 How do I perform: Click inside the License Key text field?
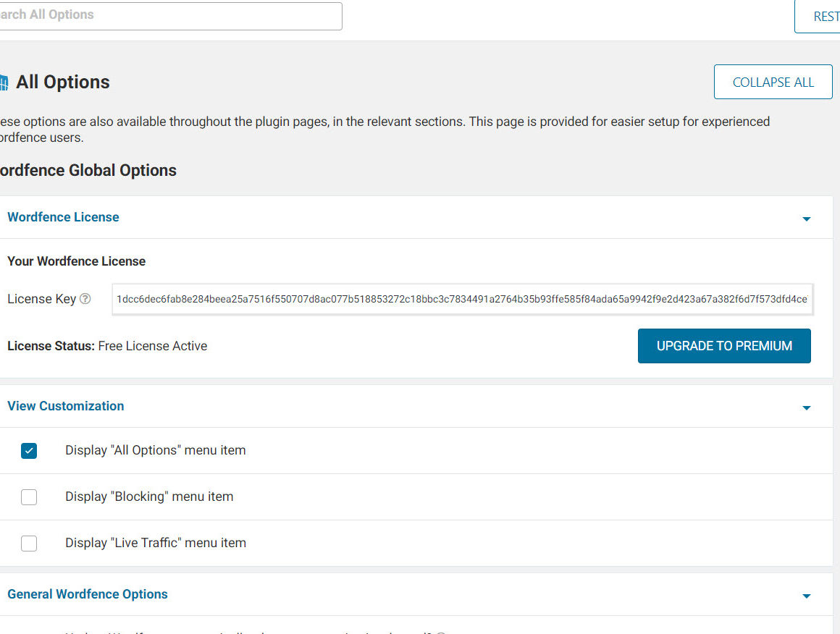(x=462, y=299)
